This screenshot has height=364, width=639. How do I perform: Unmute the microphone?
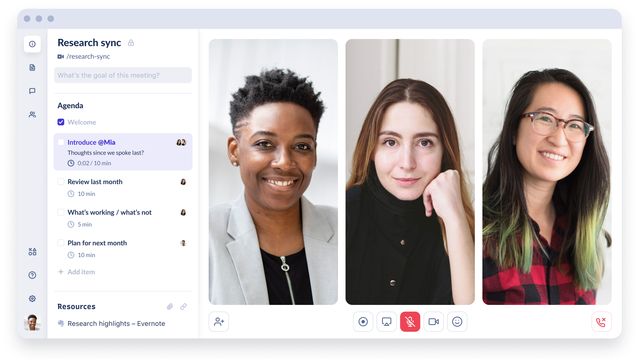coord(410,321)
